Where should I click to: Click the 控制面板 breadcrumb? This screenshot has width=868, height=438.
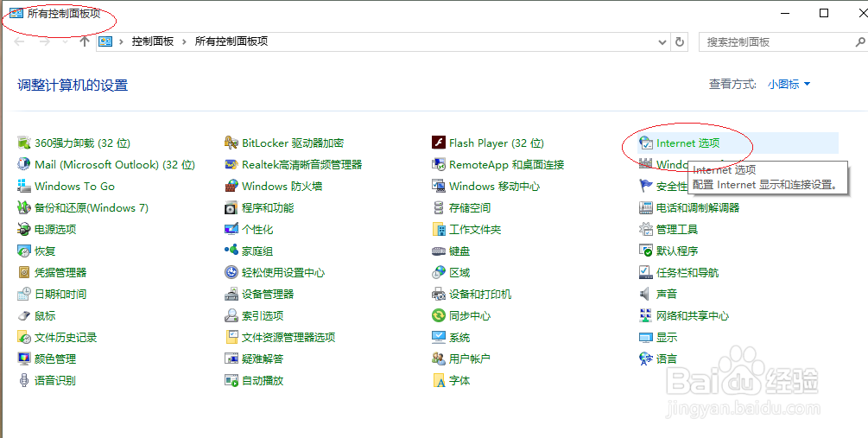pos(152,41)
